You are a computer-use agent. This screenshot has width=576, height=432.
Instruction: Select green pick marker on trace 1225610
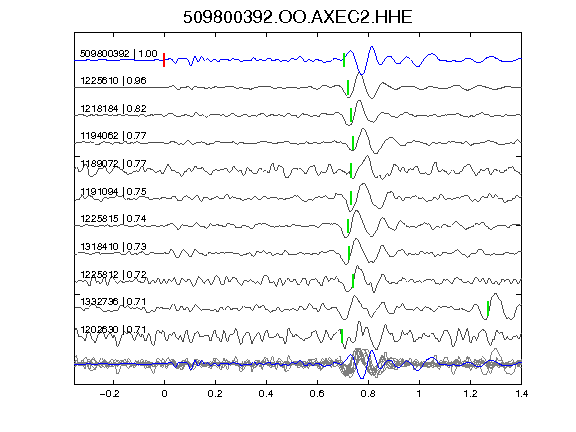coord(348,88)
